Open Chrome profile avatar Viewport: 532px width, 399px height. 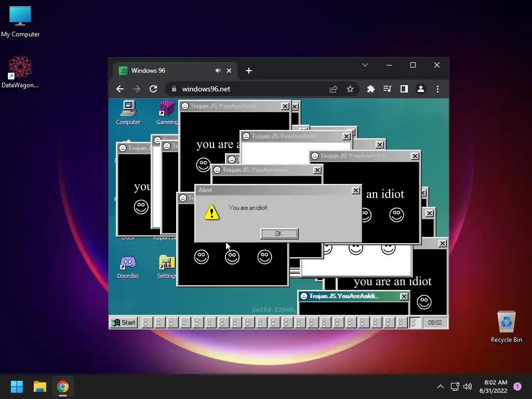tap(421, 89)
